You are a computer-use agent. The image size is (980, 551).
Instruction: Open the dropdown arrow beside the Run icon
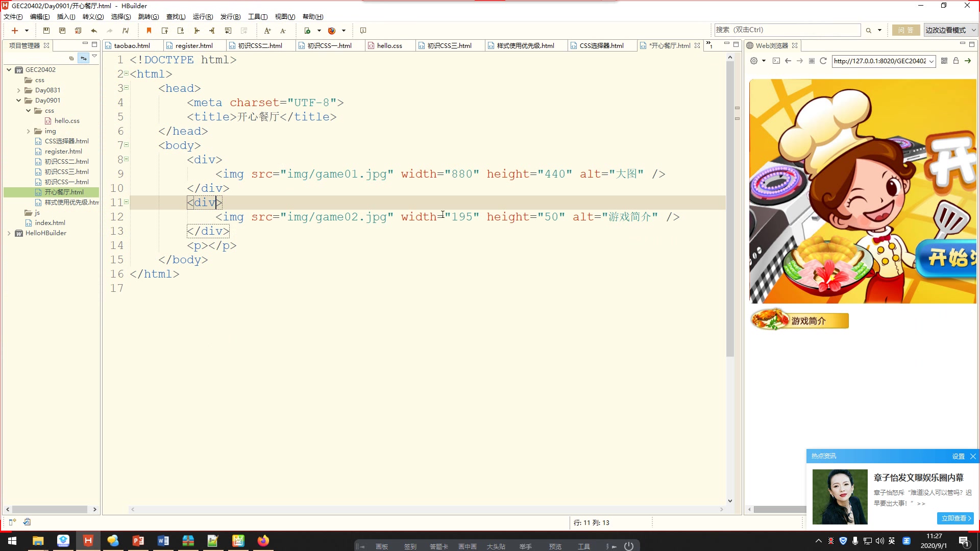(x=319, y=31)
